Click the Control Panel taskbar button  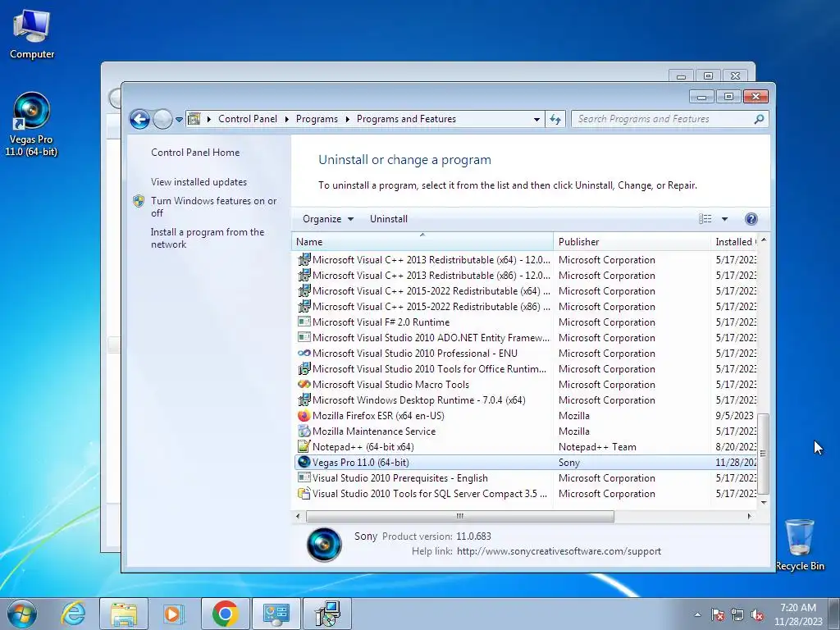click(x=276, y=614)
